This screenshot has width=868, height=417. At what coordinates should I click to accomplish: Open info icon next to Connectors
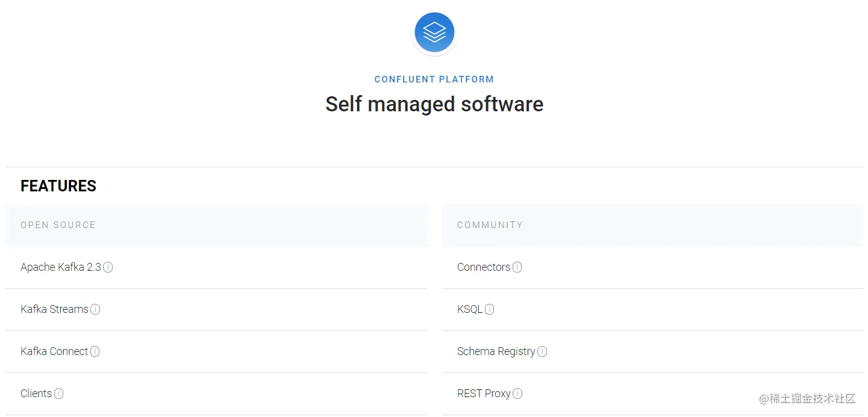(517, 267)
